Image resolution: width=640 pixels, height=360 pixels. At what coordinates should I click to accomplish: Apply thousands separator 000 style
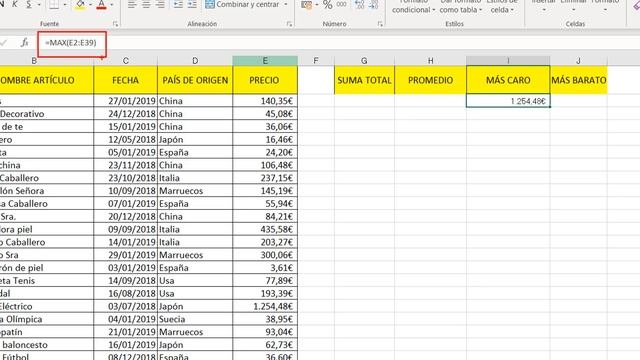click(342, 4)
